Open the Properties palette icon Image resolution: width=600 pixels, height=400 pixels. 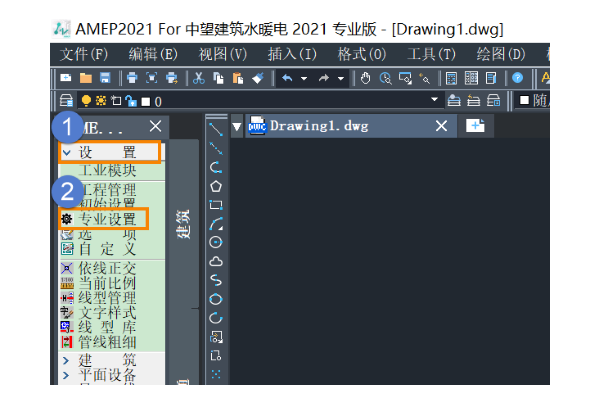pyautogui.click(x=452, y=78)
